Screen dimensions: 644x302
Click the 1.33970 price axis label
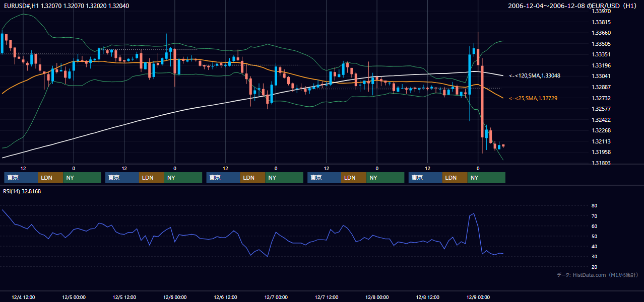click(601, 11)
